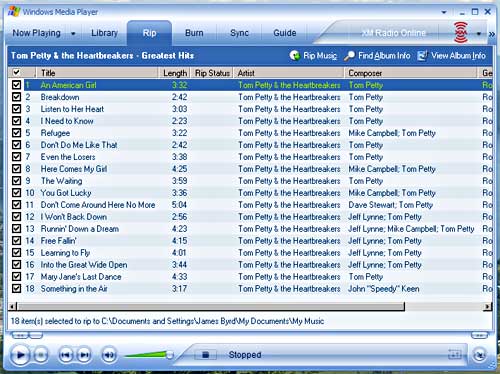The width and height of the screenshot is (500, 374).
Task: Select Don't Come Around Here No More
Action: click(98, 205)
